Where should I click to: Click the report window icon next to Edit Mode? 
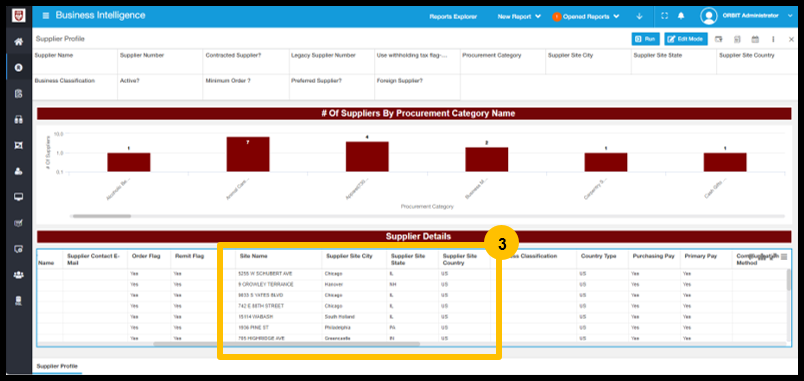coord(719,39)
